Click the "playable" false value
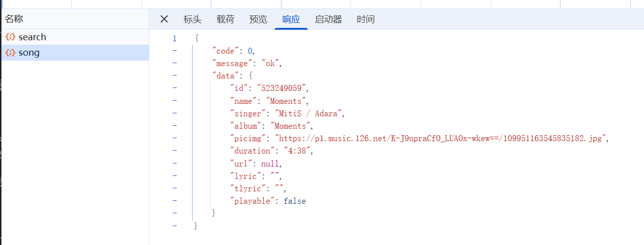This screenshot has width=644, height=245. click(295, 201)
